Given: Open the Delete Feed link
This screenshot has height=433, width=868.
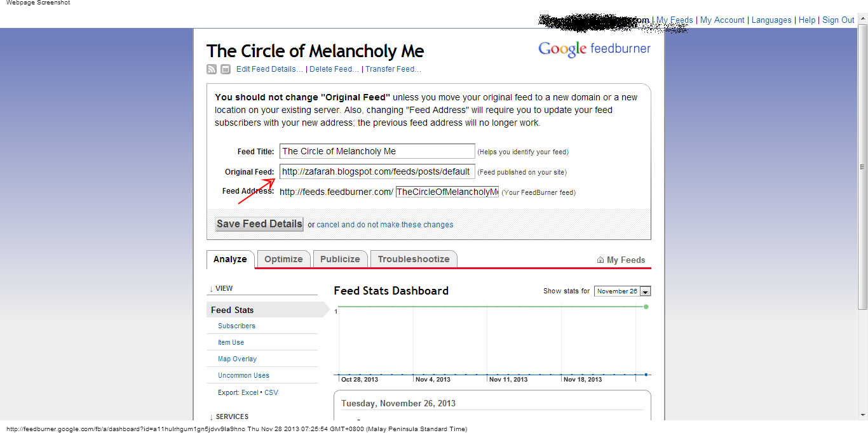Looking at the screenshot, I should click(334, 69).
